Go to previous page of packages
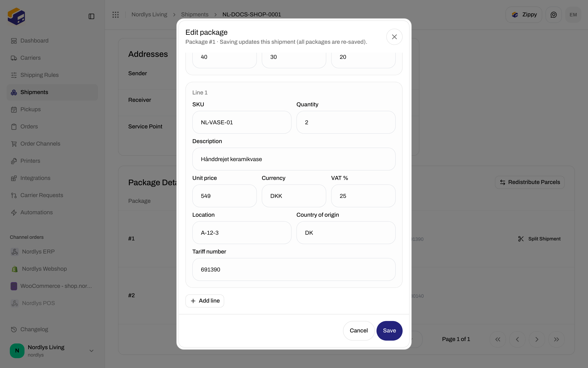The width and height of the screenshot is (588, 368). tap(517, 339)
